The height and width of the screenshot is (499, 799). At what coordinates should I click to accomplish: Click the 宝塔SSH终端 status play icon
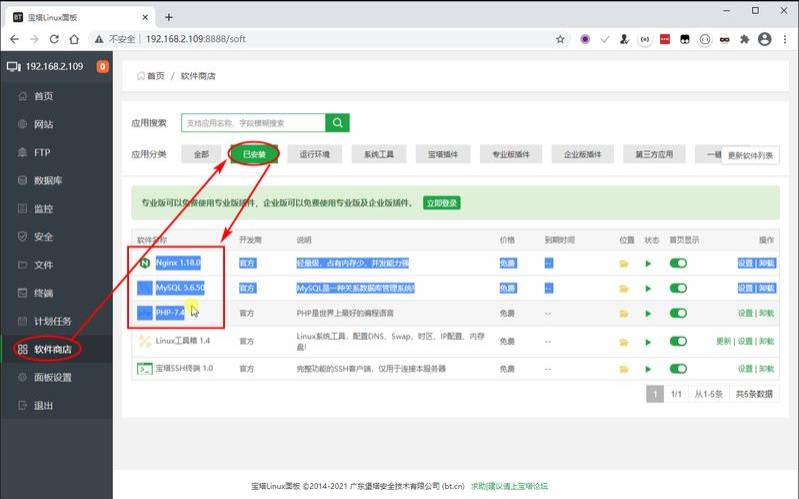[x=648, y=369]
